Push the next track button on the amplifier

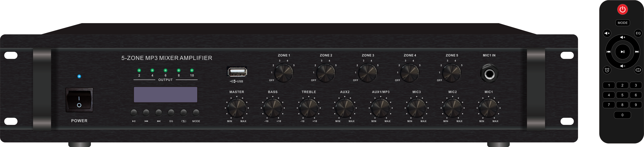159,112
